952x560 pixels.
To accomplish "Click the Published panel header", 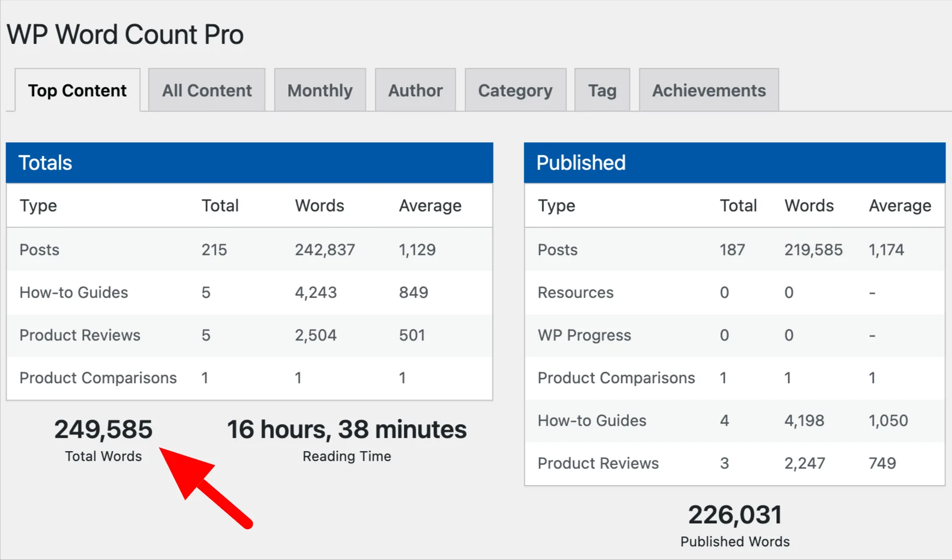I will (735, 163).
